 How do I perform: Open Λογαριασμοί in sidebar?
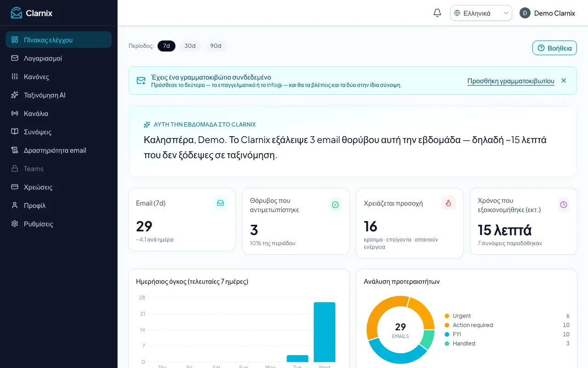pyautogui.click(x=58, y=58)
